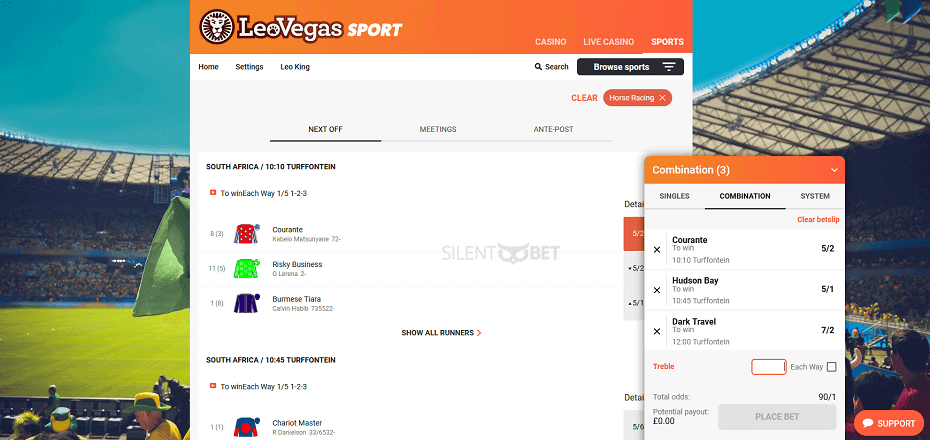Click the Risky Business odds button
The image size is (930, 440).
(634, 268)
